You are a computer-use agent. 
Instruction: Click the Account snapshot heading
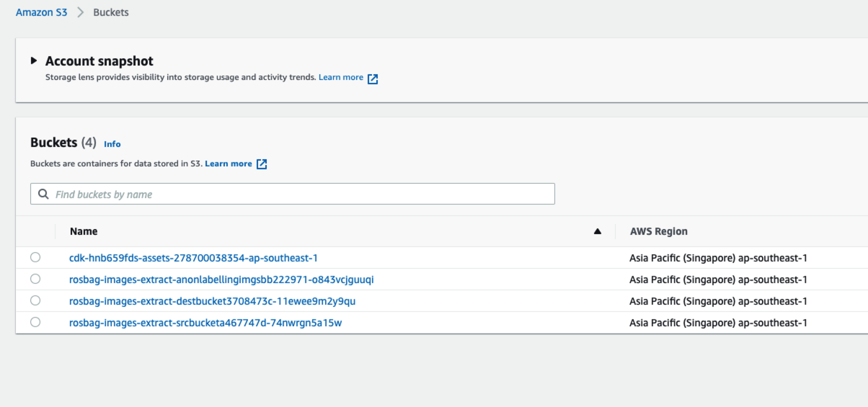click(99, 61)
